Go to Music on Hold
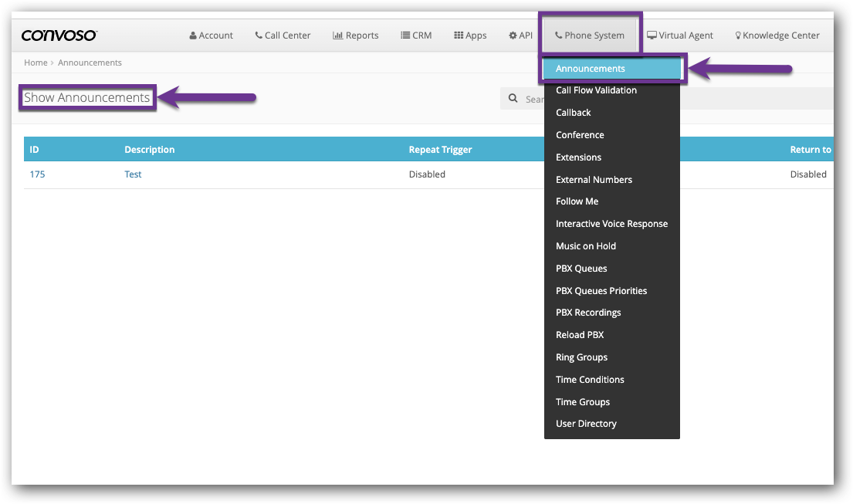 [585, 246]
